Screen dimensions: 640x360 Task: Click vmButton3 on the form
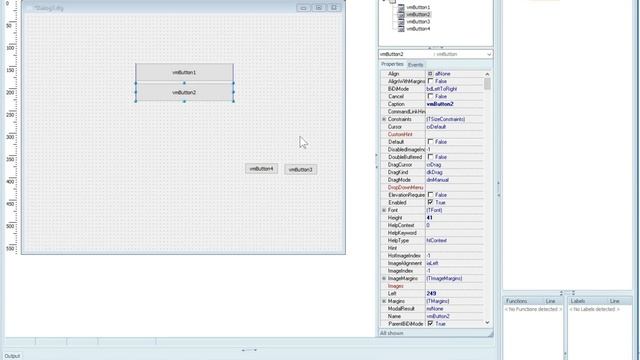(300, 169)
